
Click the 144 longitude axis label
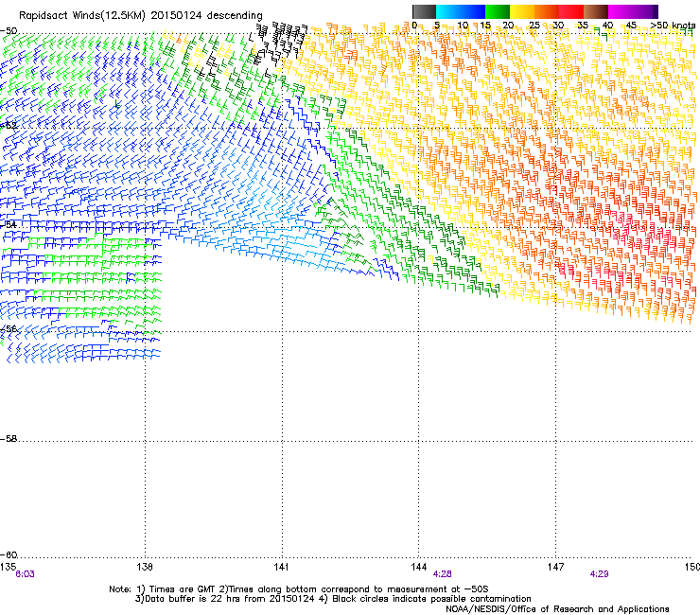tap(418, 567)
